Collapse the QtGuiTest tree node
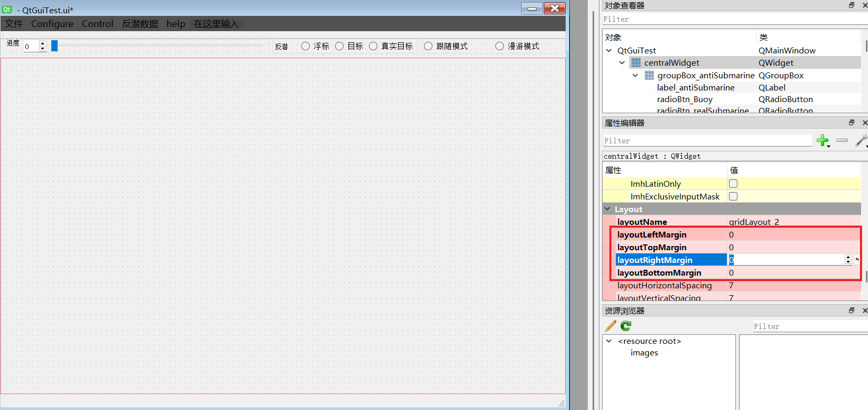Image resolution: width=868 pixels, height=410 pixels. pos(609,50)
